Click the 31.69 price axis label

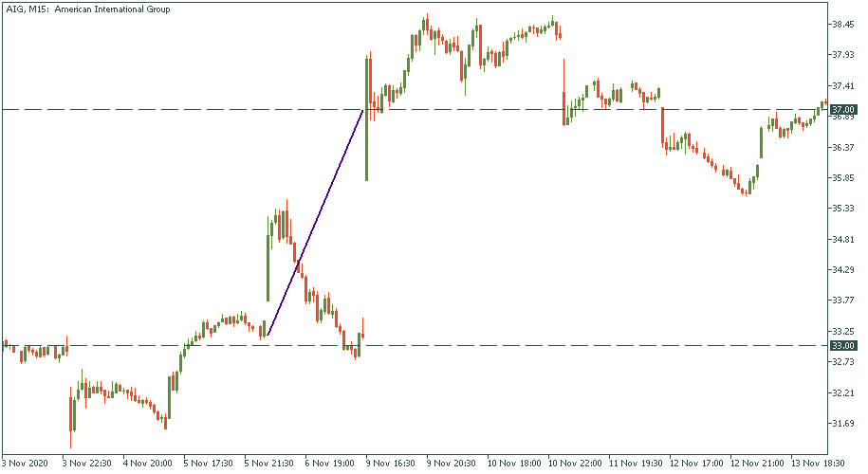tap(843, 423)
